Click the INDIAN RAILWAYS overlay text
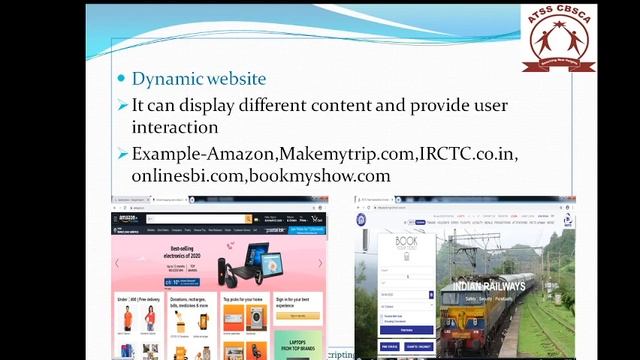 pos(489,286)
